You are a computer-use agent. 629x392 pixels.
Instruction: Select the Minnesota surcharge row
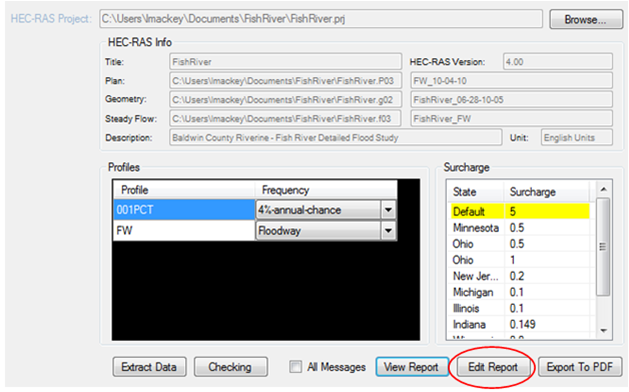point(520,227)
